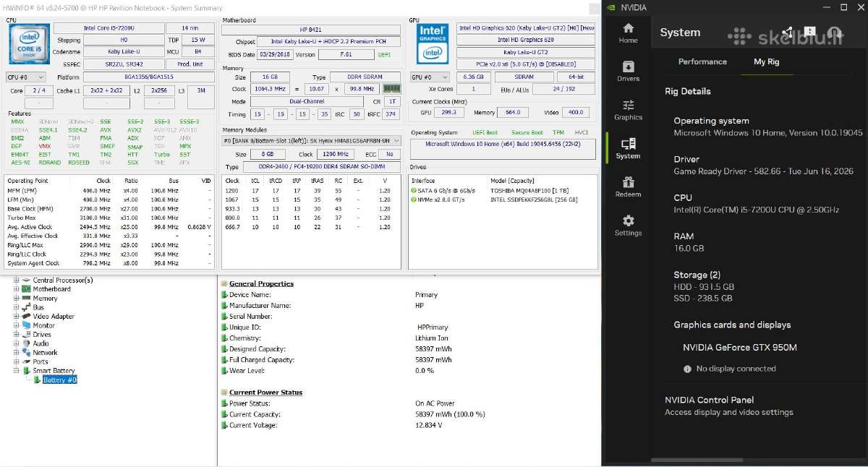Click the Motherboard icon in the device tree

coord(27,289)
